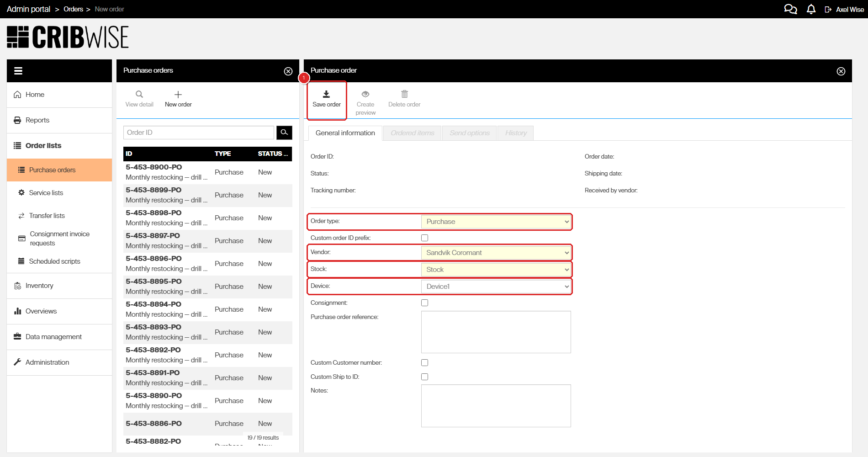Click the Orders breadcrumb link
The height and width of the screenshot is (457, 868).
coord(73,9)
